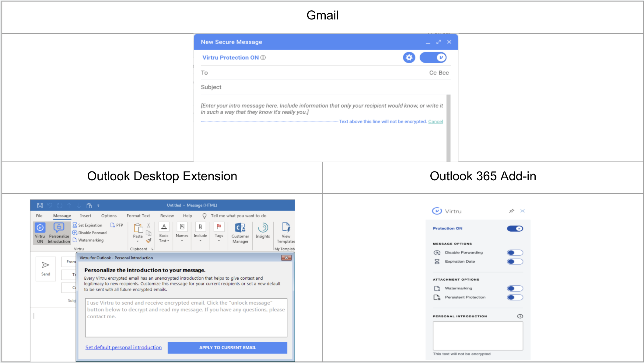
Task: Click the Virtru logo in add-in header
Action: click(437, 211)
